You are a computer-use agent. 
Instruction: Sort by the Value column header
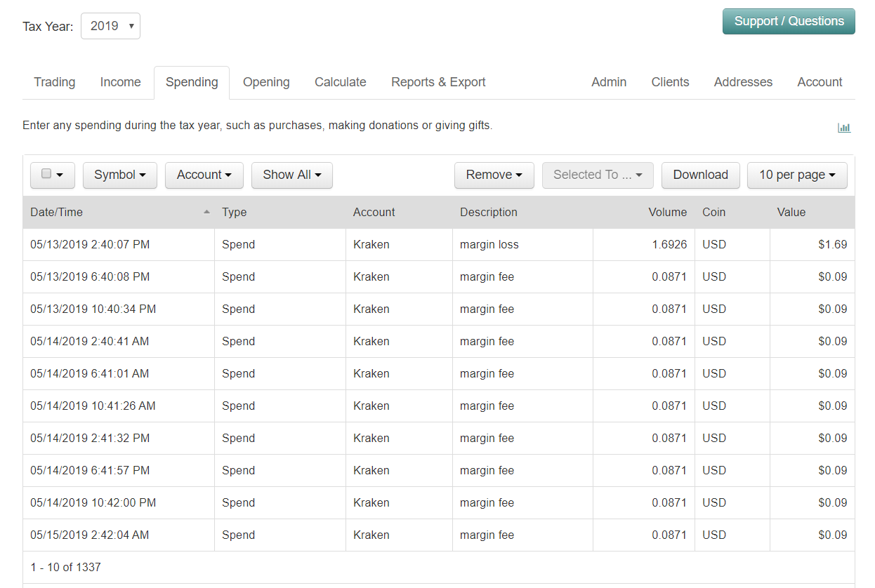click(x=791, y=212)
